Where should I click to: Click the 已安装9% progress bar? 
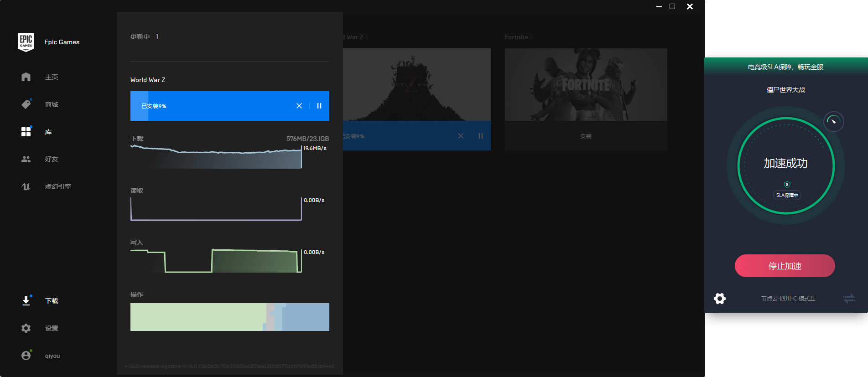pyautogui.click(x=230, y=106)
